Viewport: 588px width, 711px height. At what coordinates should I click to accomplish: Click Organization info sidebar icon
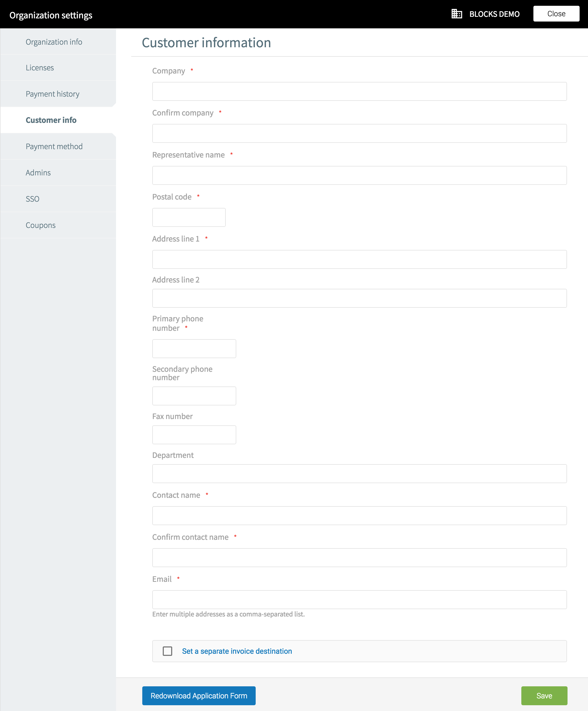(54, 41)
